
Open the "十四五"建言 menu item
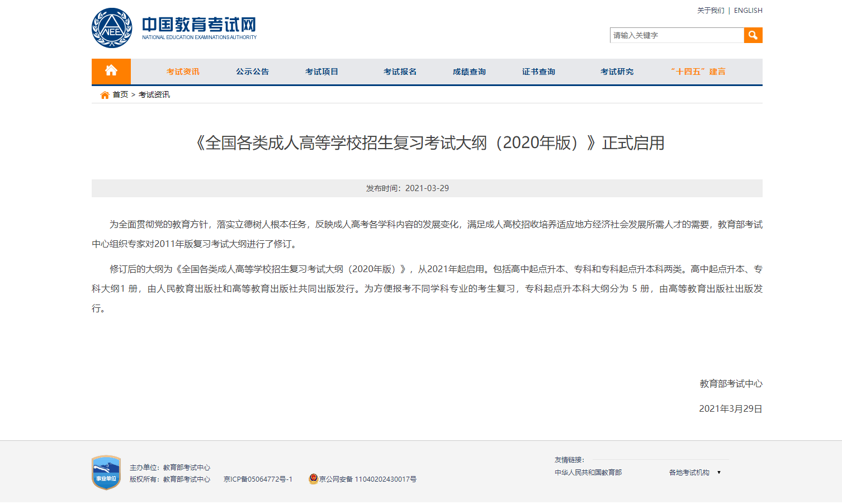[697, 71]
